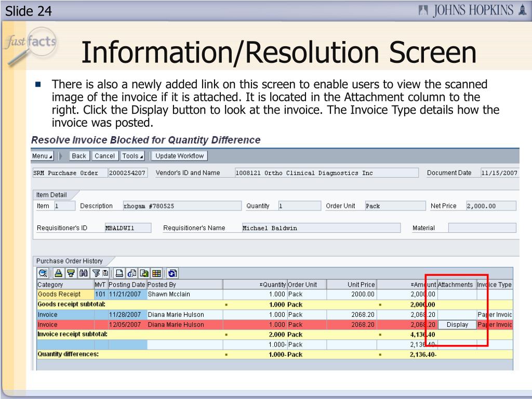This screenshot has height=399, width=532.
Task: Click the Category column header
Action: pyautogui.click(x=50, y=285)
